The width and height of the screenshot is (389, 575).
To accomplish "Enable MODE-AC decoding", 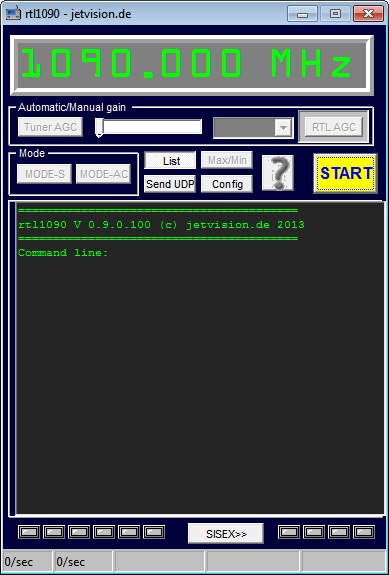I will click(103, 174).
